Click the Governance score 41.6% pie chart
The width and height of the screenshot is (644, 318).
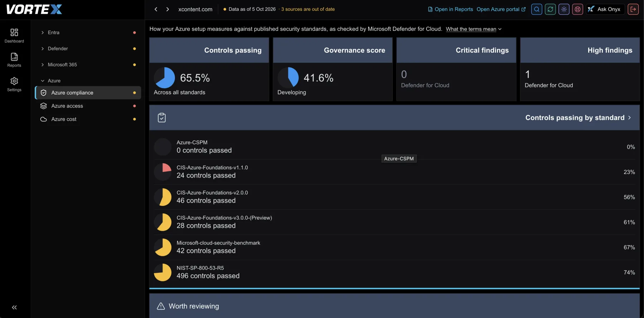tap(288, 78)
